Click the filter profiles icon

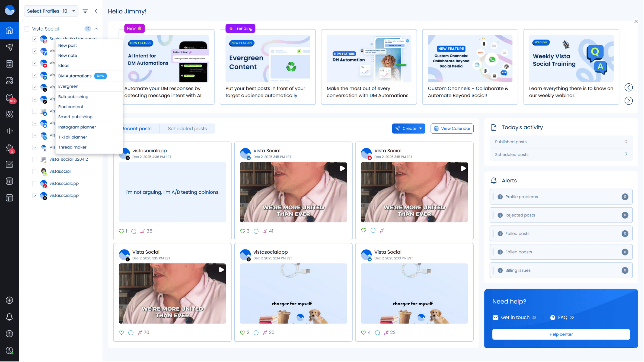point(85,11)
